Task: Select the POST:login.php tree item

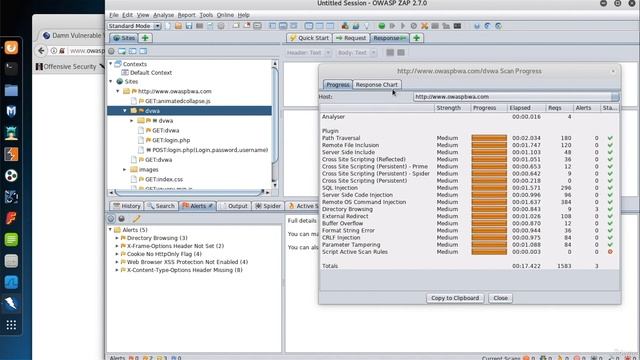Action: (x=203, y=150)
